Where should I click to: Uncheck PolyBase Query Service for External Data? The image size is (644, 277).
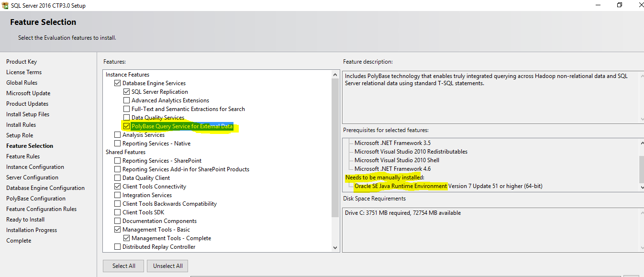(x=126, y=126)
